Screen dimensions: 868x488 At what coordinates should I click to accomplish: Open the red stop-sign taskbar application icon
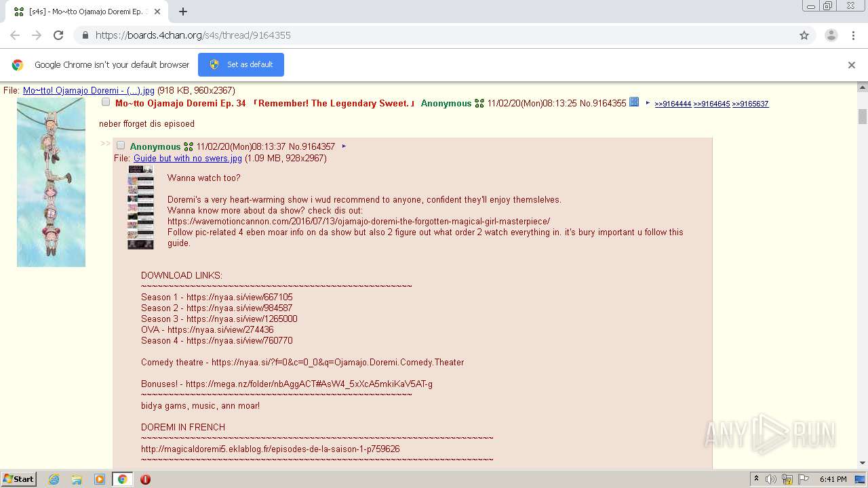pos(145,479)
